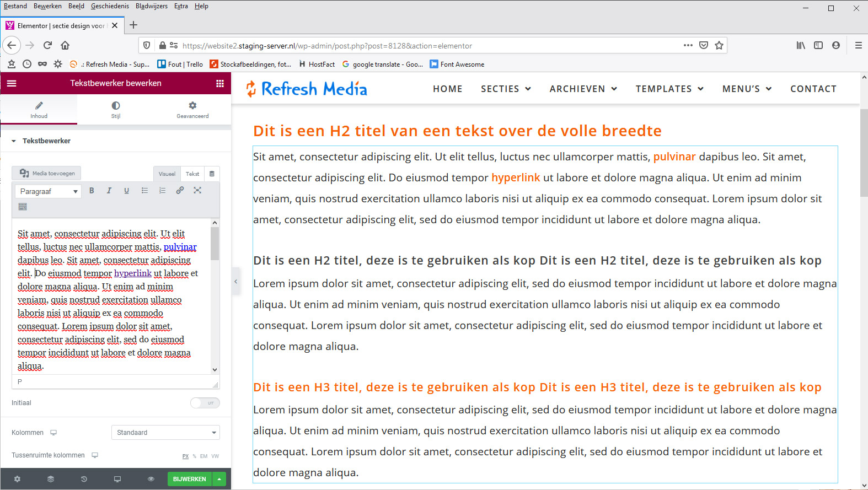Open the Elementor widgets grid icon
The width and height of the screenshot is (868, 490).
point(220,84)
